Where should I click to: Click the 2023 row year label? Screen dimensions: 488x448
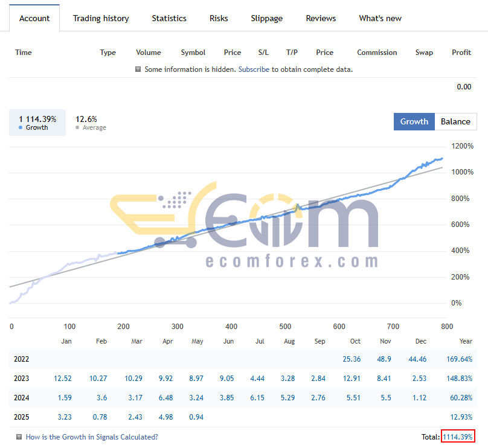22,379
